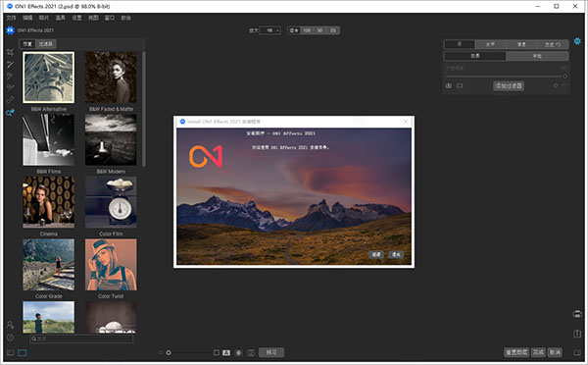
Task: Set zoom to 100 preset
Action: click(307, 30)
